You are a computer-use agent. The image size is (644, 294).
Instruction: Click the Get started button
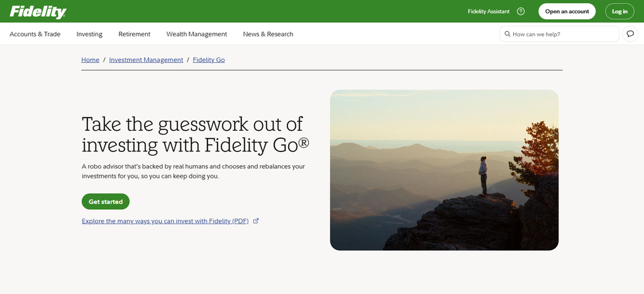click(x=106, y=202)
